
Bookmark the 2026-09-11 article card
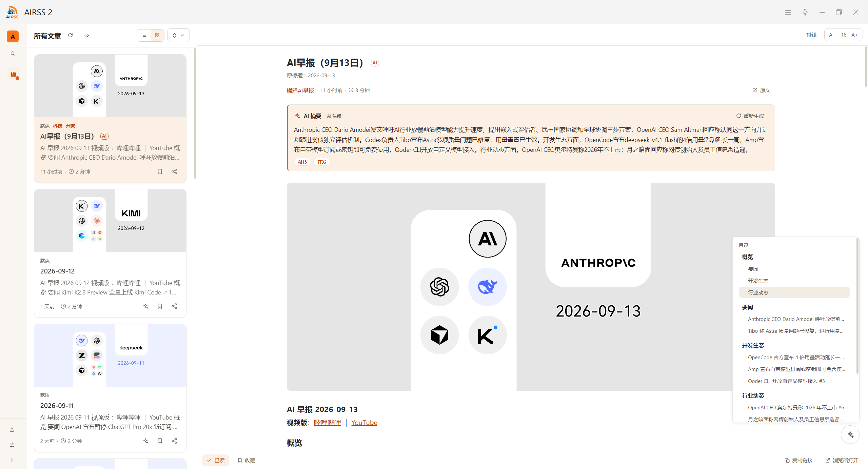point(160,441)
